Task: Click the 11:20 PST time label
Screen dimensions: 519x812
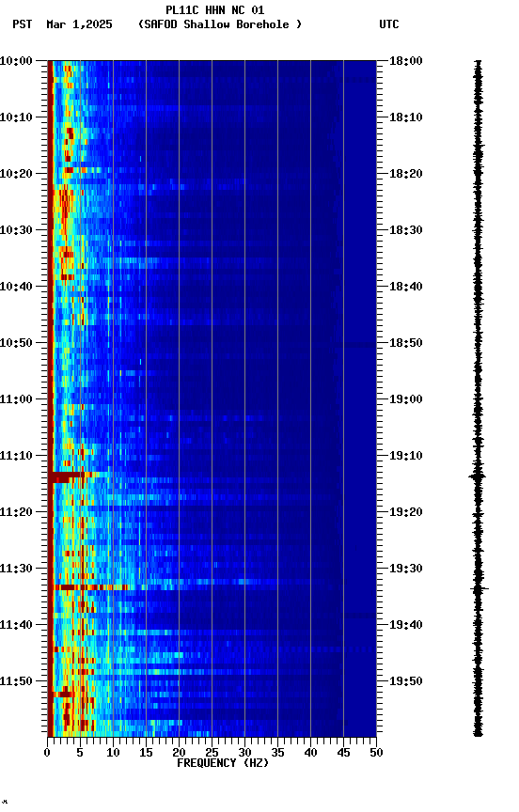Action: 16,512
